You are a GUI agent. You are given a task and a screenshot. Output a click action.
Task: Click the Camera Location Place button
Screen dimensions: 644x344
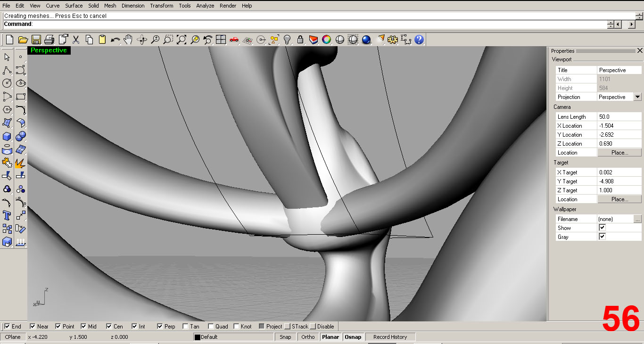pyautogui.click(x=619, y=153)
